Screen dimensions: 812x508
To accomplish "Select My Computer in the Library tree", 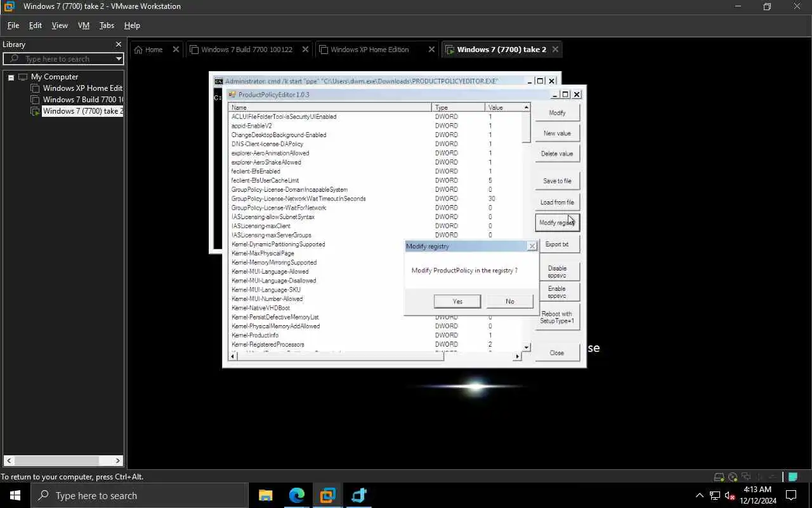I will (x=55, y=77).
